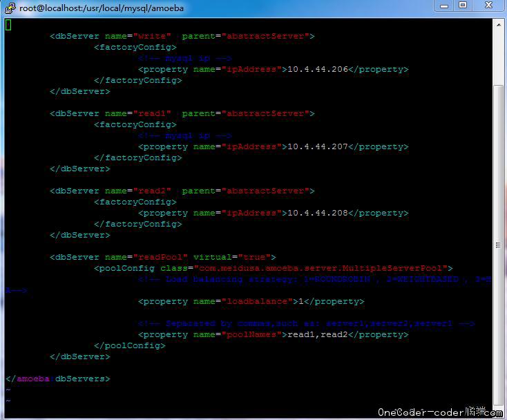Click the PuTTY icon in the title bar
Image resolution: width=507 pixels, height=420 pixels.
[10, 8]
